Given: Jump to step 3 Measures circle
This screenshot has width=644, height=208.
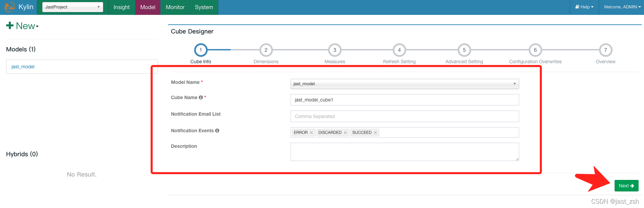Looking at the screenshot, I should tap(335, 50).
